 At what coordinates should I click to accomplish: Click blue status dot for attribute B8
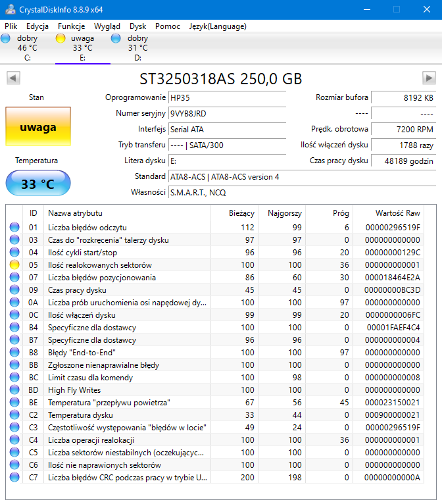pos(14,352)
